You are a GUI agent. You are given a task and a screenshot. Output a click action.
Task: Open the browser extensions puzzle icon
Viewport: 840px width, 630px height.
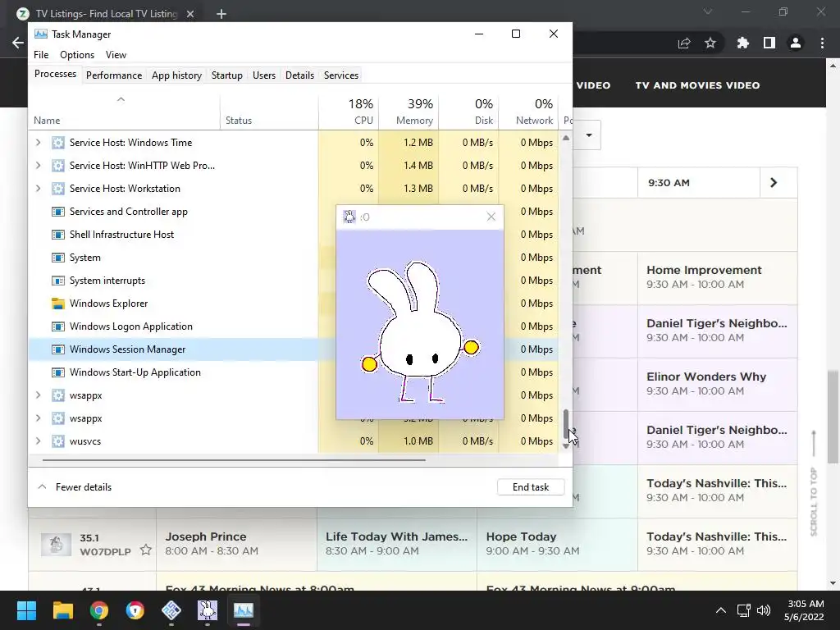[x=743, y=43]
